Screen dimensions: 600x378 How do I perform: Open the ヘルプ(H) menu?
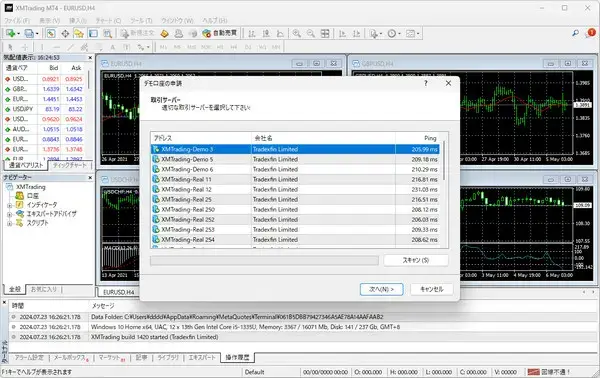(x=215, y=20)
